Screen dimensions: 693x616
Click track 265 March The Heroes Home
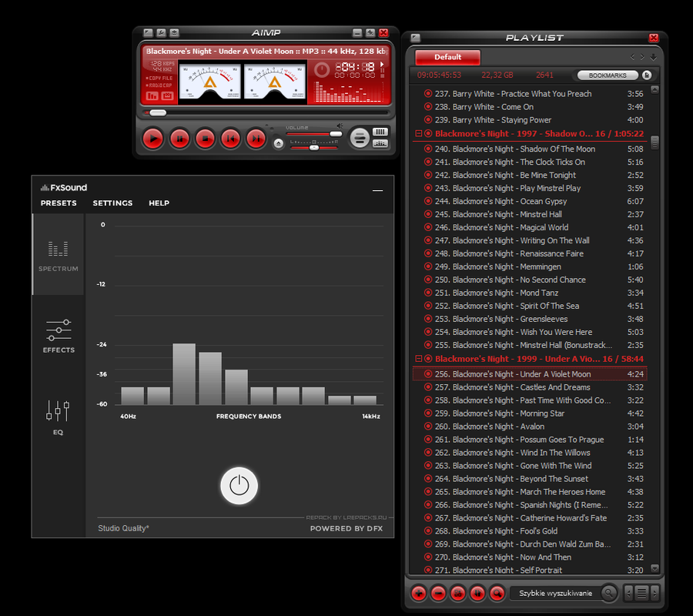[x=530, y=492]
